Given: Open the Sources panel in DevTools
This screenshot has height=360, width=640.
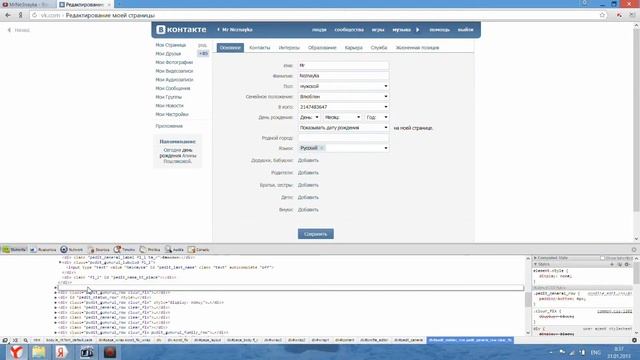Looking at the screenshot, I should click(99, 249).
